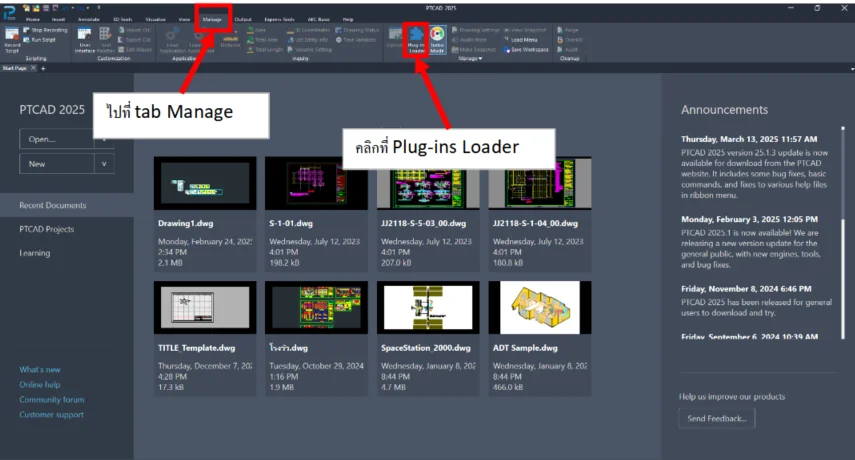Click Variable Setting in Inquiry group
This screenshot has width=855, height=460.
(x=310, y=50)
